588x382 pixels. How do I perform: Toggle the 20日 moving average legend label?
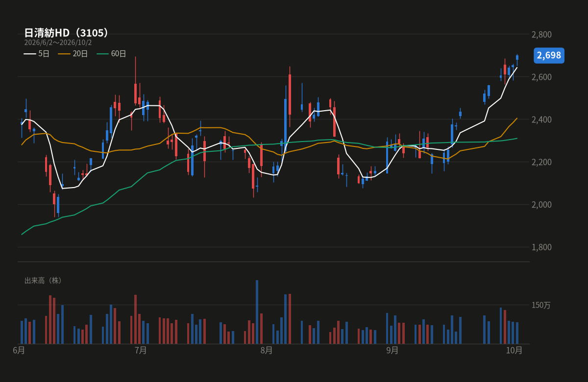pos(80,54)
